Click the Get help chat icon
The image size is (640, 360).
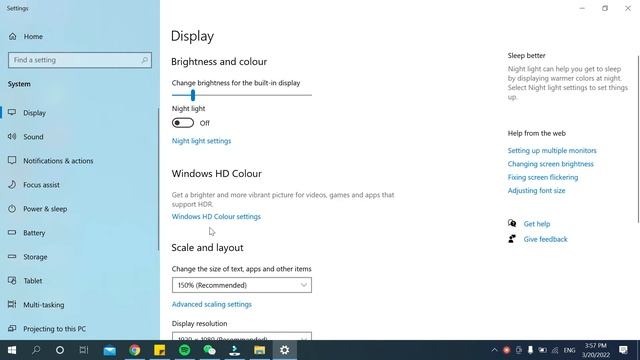point(512,223)
